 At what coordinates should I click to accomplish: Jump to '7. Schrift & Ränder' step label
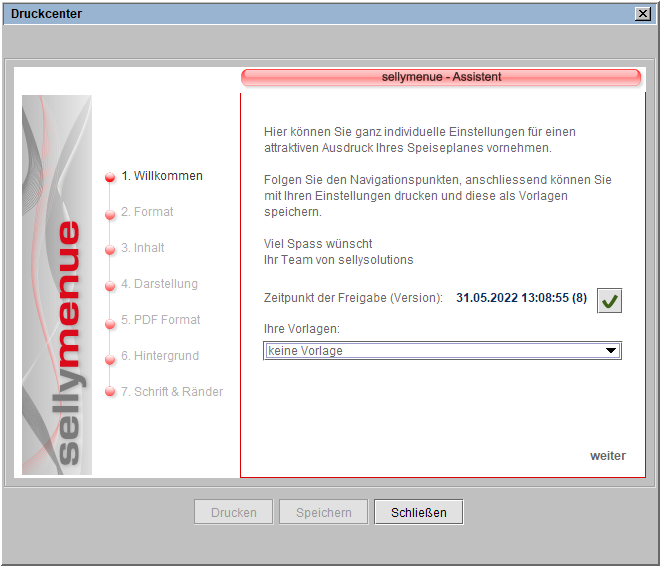click(172, 392)
